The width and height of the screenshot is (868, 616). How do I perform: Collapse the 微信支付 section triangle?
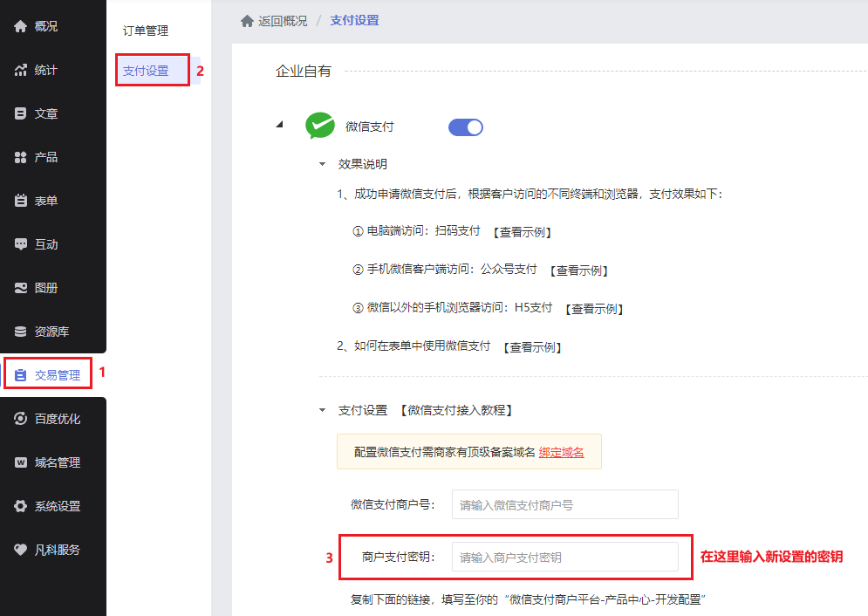tap(280, 125)
